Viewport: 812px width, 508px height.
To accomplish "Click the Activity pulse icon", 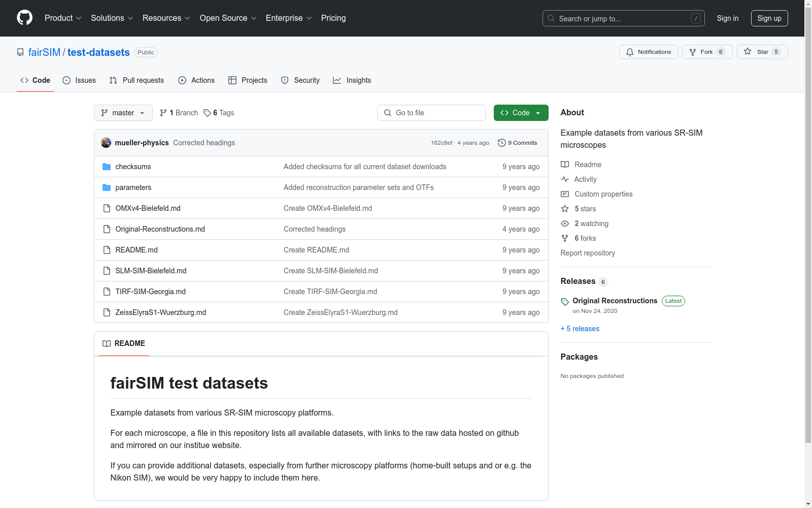I will (x=565, y=179).
